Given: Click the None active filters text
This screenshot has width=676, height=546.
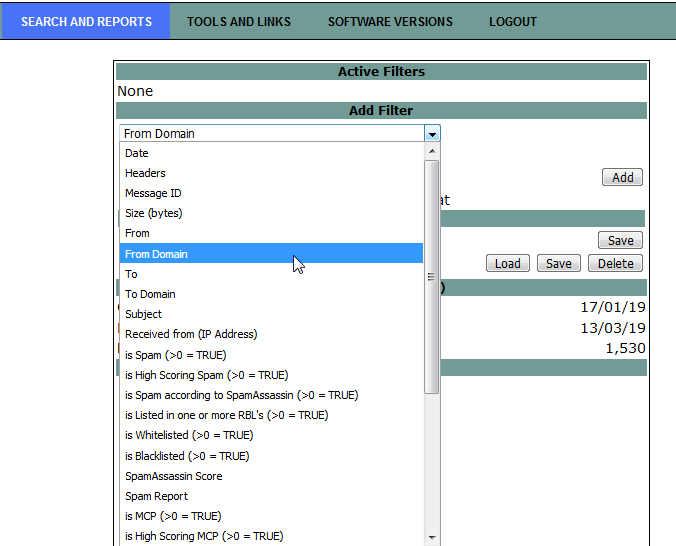Looking at the screenshot, I should point(135,91).
